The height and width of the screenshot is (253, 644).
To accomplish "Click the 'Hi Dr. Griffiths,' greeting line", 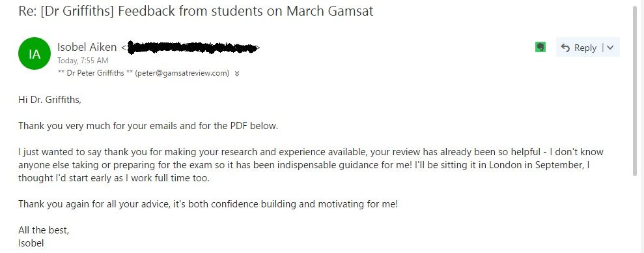I will point(49,100).
